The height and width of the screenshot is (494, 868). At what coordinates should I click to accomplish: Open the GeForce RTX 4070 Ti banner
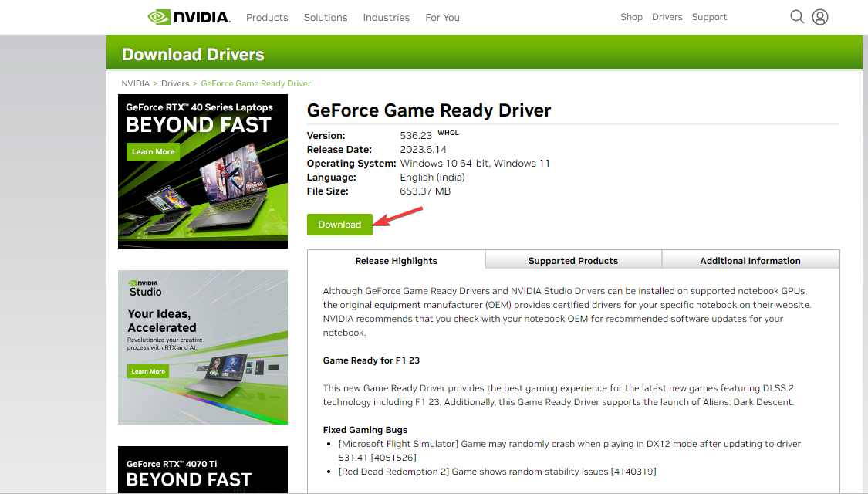(203, 469)
